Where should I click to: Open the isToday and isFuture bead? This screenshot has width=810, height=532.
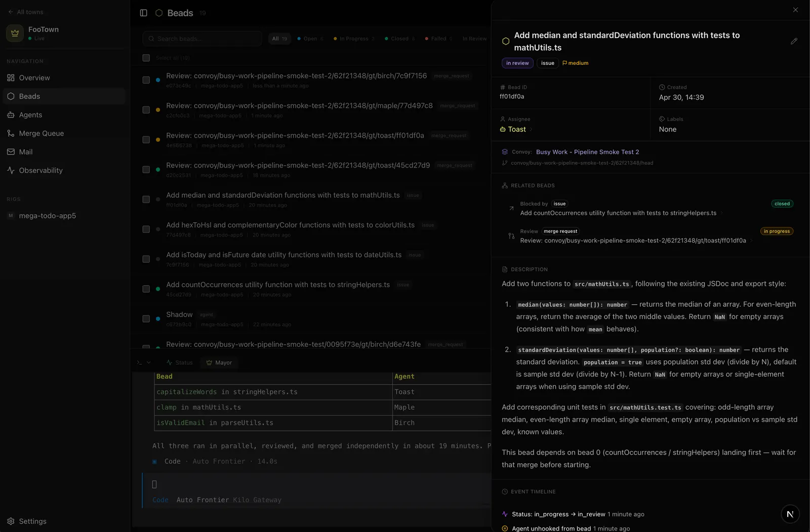pyautogui.click(x=283, y=255)
